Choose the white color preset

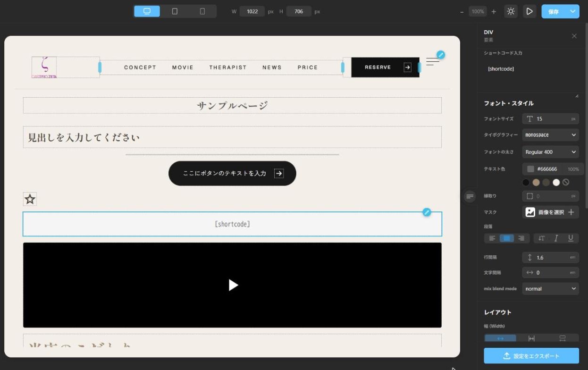556,182
